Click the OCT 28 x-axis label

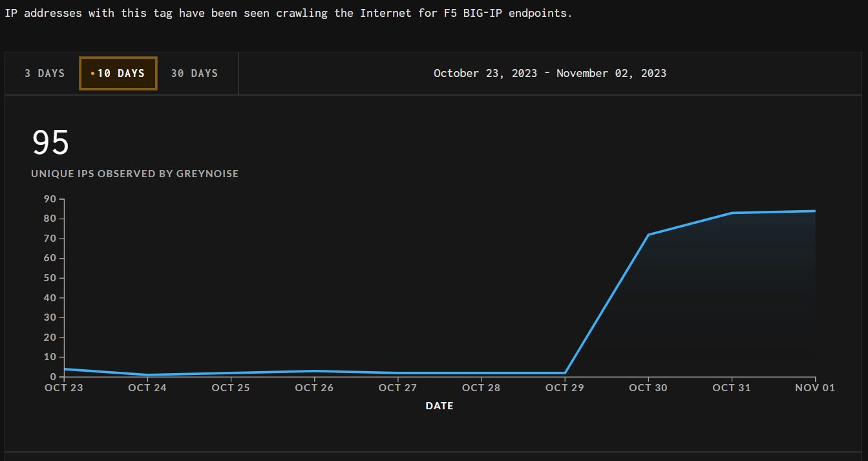pyautogui.click(x=481, y=388)
